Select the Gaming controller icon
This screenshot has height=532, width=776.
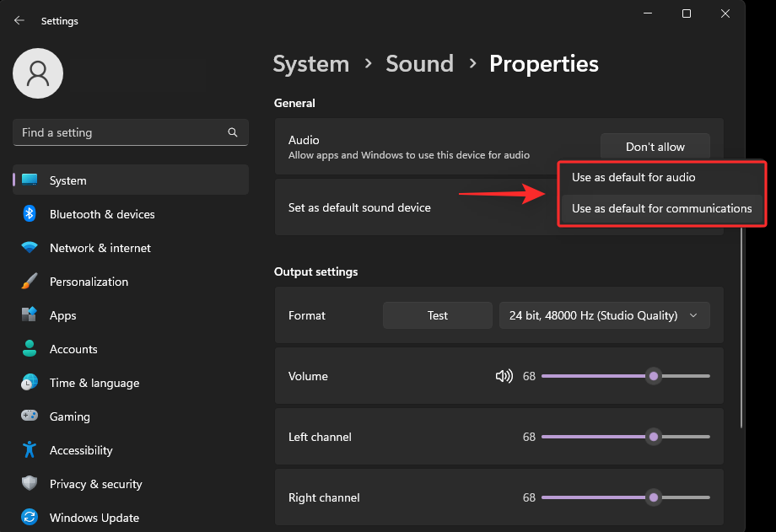point(30,416)
